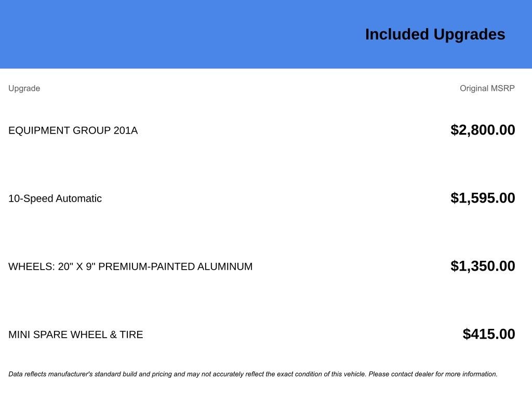Image resolution: width=532 pixels, height=399 pixels.
Task: Click the $1,350.00 price
Action: (483, 266)
